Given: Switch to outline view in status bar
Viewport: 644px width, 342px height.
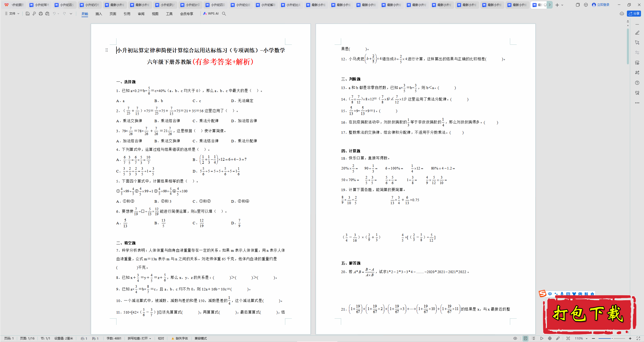Looking at the screenshot, I should [533, 338].
